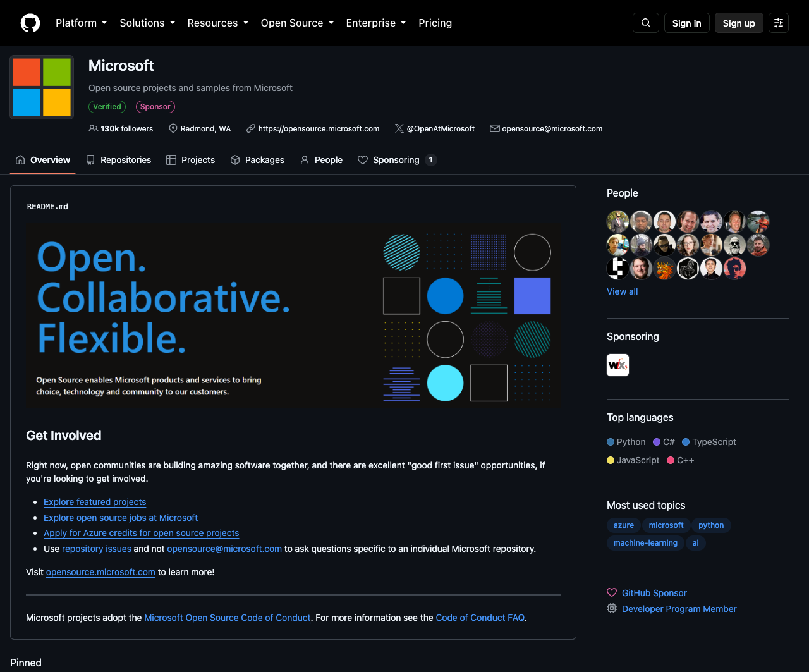Select the azure topic tag
This screenshot has width=809, height=672.
[624, 525]
